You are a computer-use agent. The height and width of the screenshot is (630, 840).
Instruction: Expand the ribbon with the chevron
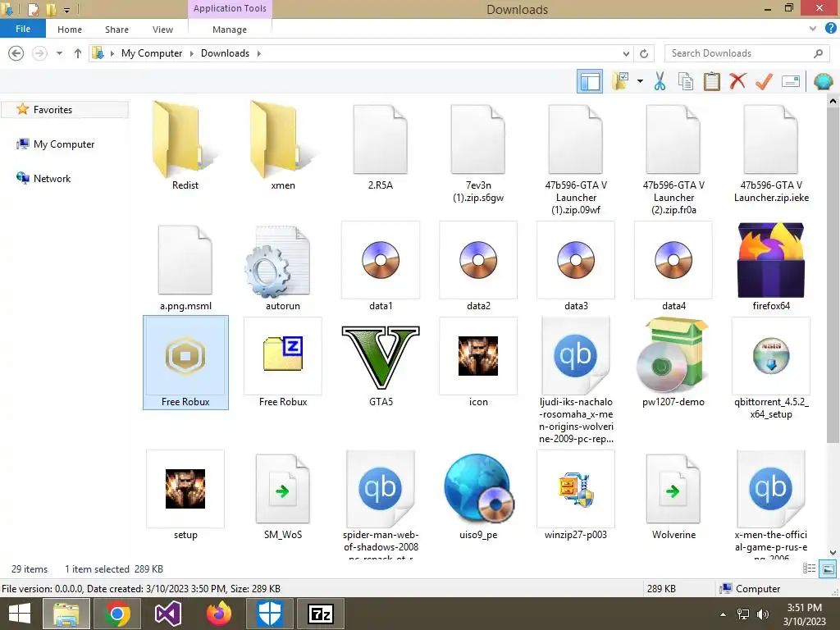click(x=813, y=29)
